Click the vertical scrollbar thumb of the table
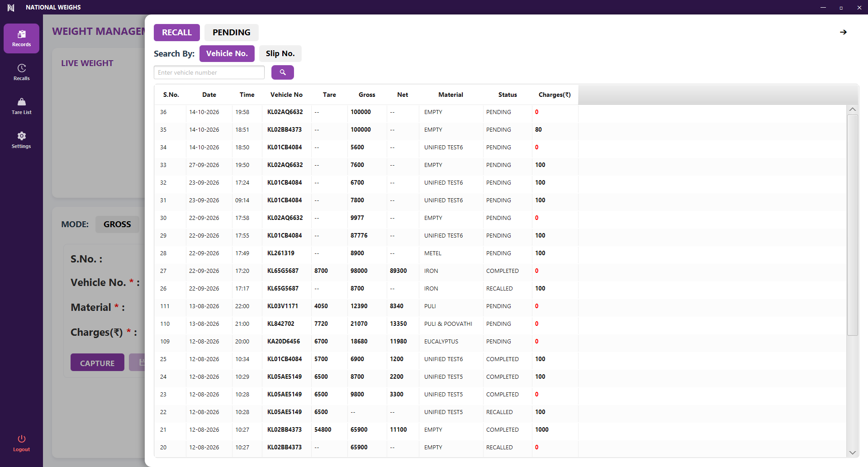Image resolution: width=868 pixels, height=467 pixels. click(x=853, y=225)
